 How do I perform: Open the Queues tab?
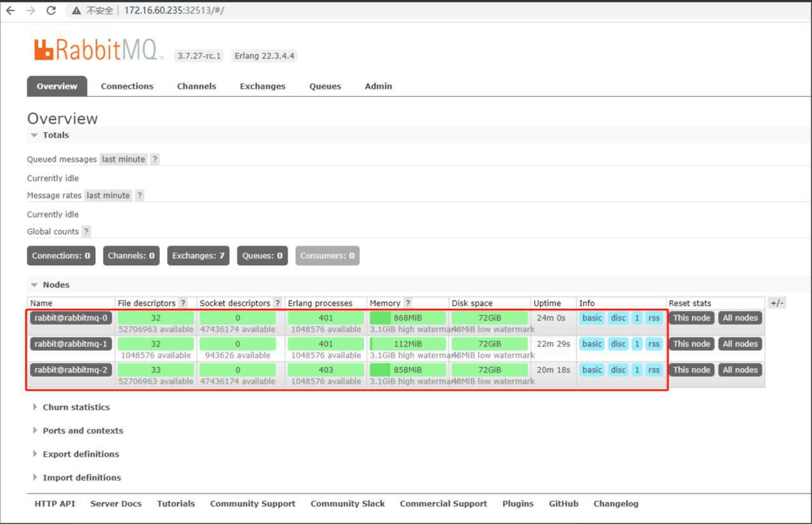tap(325, 86)
